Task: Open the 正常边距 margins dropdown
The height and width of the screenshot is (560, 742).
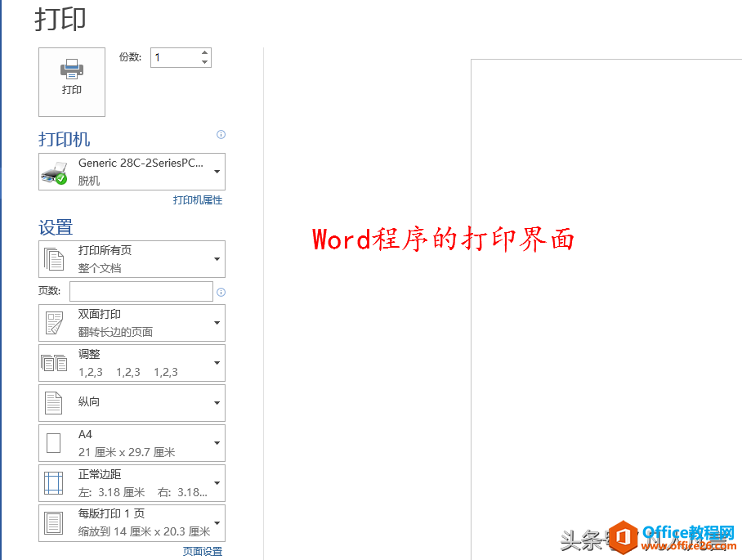Action: (132, 483)
